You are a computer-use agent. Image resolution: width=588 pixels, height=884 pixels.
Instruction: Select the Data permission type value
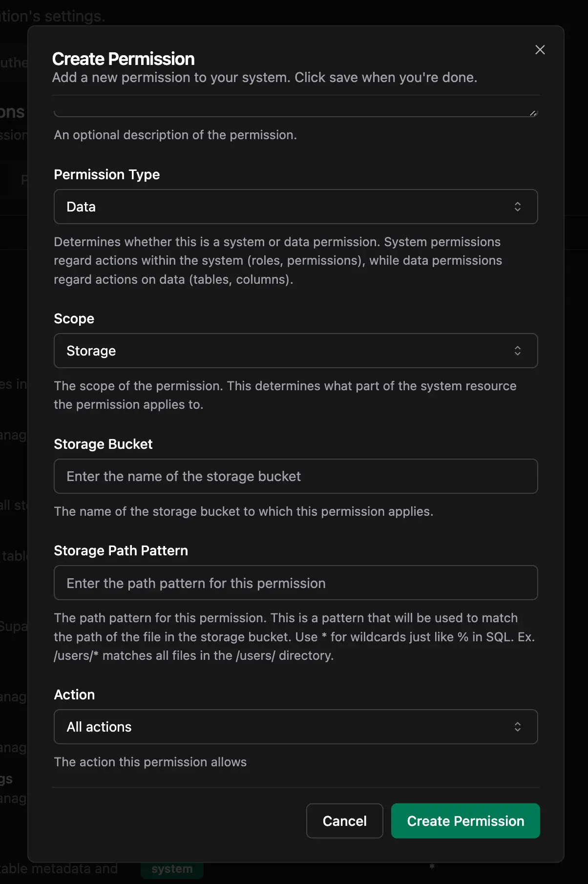(81, 207)
